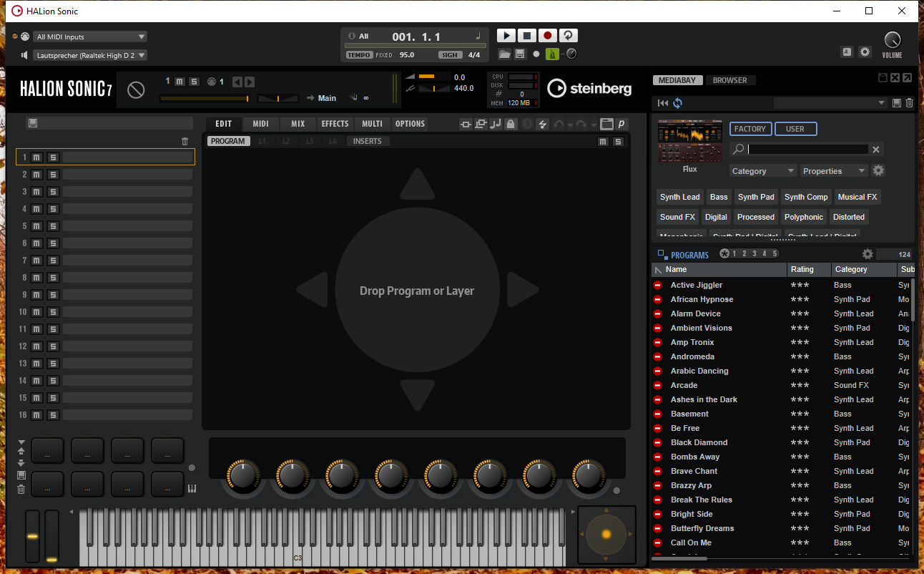Start playback with the Play button
Image resolution: width=924 pixels, height=574 pixels.
point(506,36)
